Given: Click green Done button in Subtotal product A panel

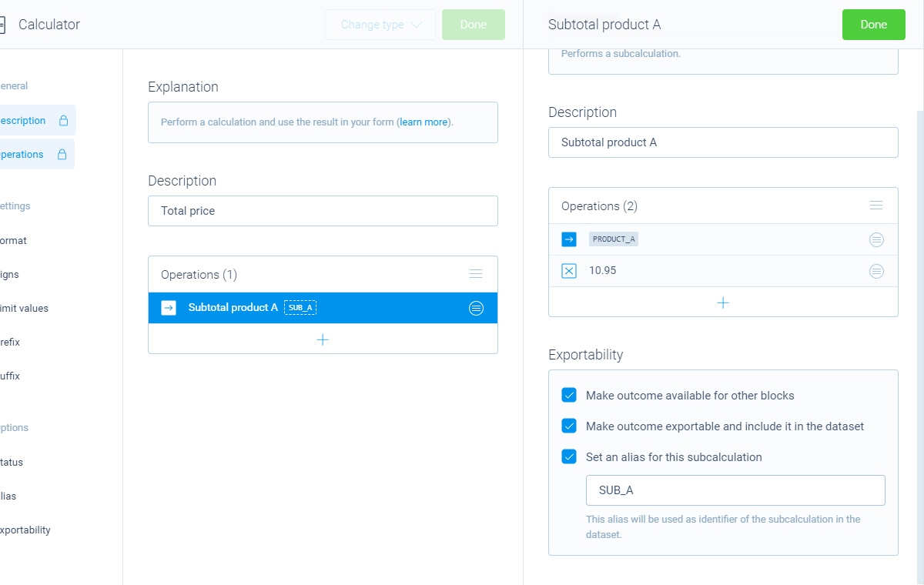Looking at the screenshot, I should [874, 25].
